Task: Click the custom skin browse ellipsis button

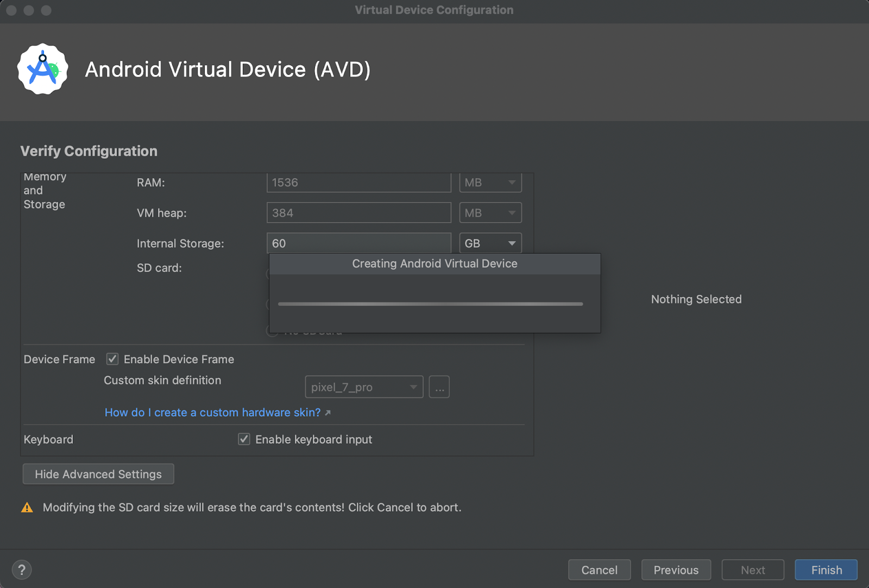Action: click(439, 387)
